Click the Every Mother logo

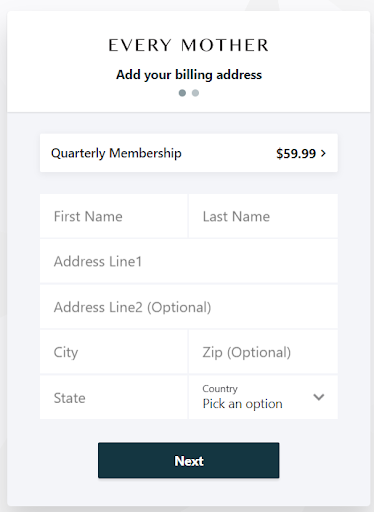click(189, 45)
